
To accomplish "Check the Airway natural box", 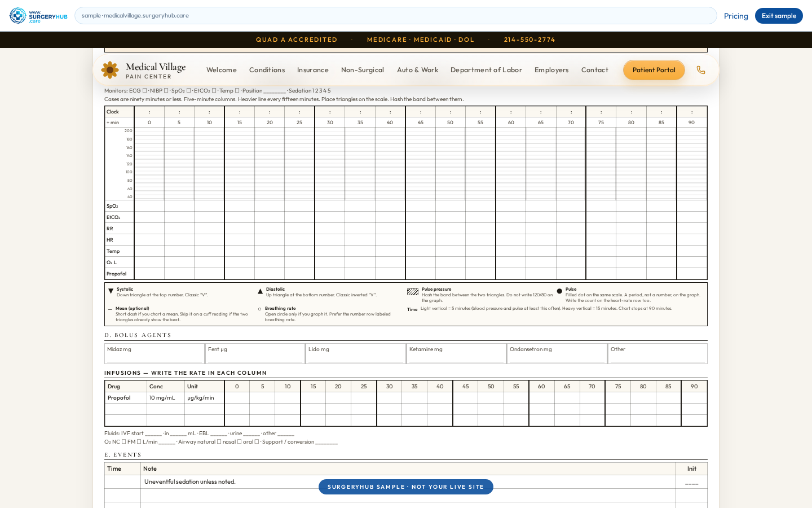I will click(x=219, y=441).
